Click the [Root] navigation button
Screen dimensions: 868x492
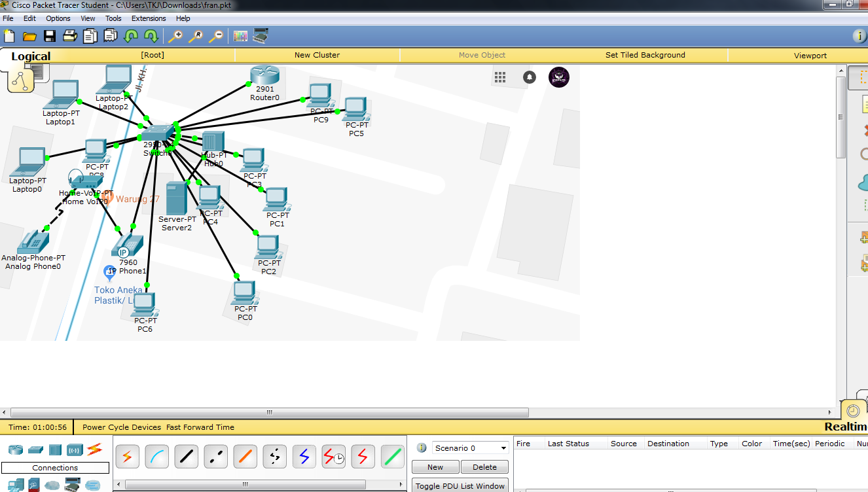[153, 55]
